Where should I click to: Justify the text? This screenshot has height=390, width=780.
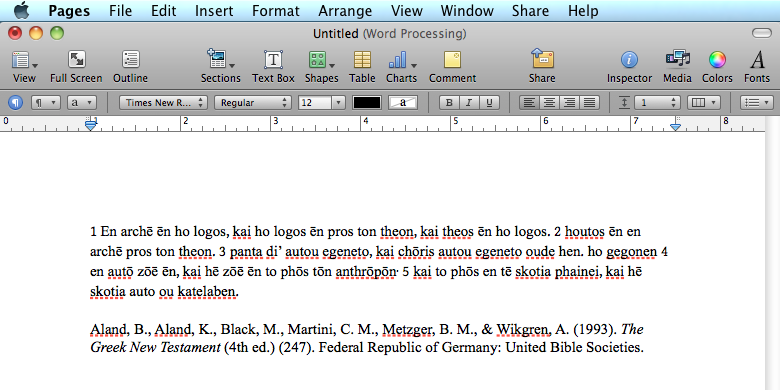[x=589, y=102]
